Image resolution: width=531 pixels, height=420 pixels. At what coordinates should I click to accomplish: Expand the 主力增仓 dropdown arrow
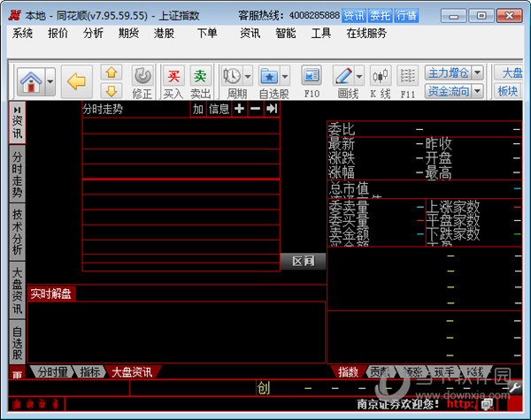tap(478, 73)
